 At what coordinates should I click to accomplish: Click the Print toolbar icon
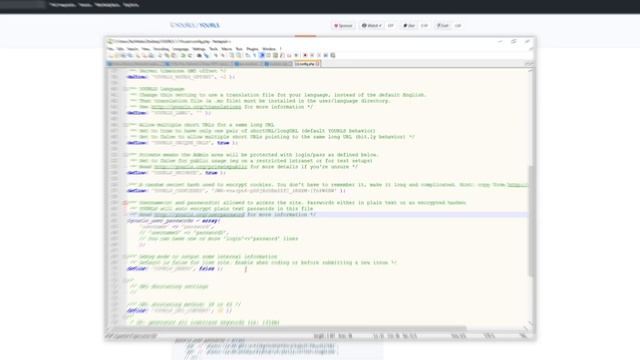[151, 55]
